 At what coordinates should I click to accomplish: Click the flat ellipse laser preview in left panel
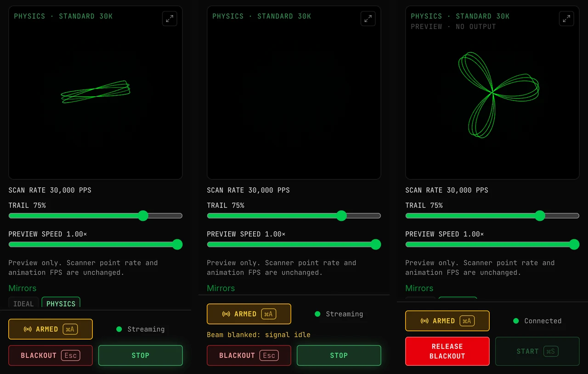(96, 92)
